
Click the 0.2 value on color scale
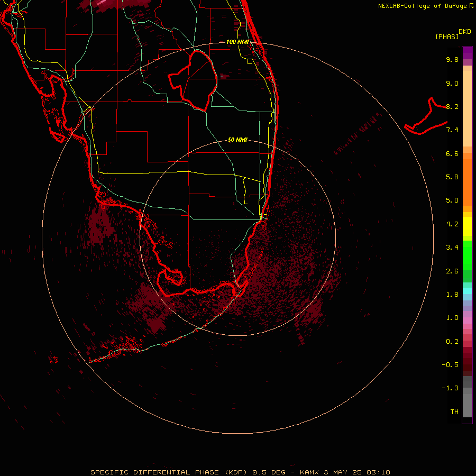(452, 342)
